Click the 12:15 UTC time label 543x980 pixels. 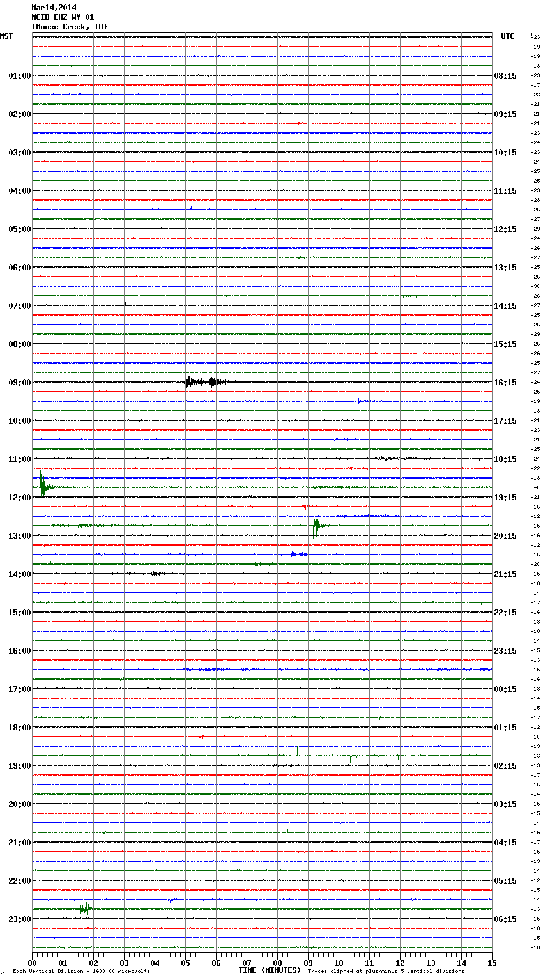pos(505,229)
